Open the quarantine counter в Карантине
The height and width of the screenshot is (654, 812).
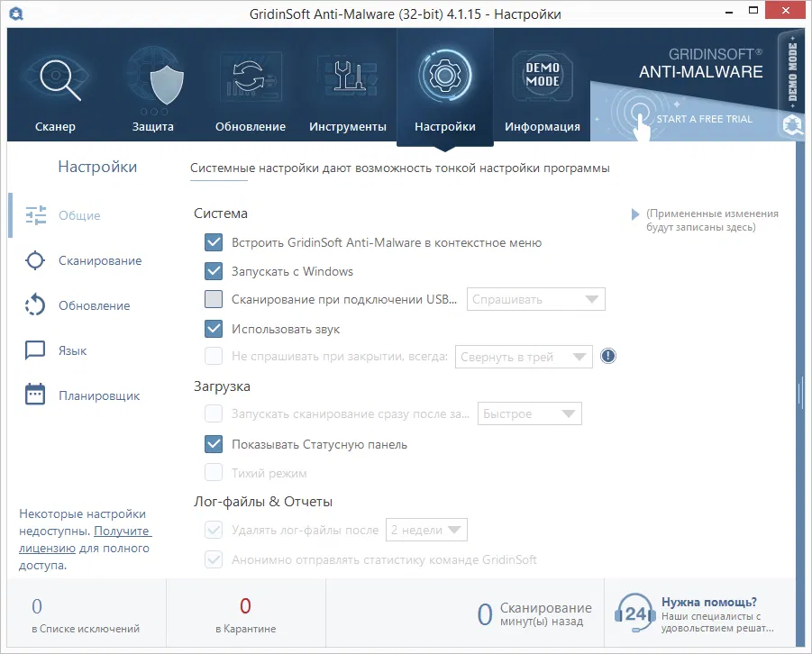click(x=245, y=614)
